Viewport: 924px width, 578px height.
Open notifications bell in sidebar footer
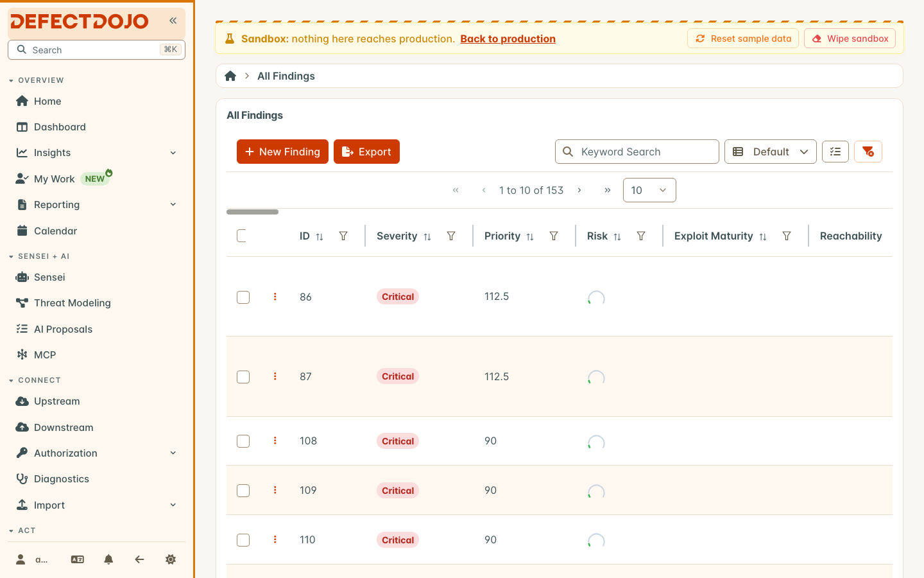[108, 559]
